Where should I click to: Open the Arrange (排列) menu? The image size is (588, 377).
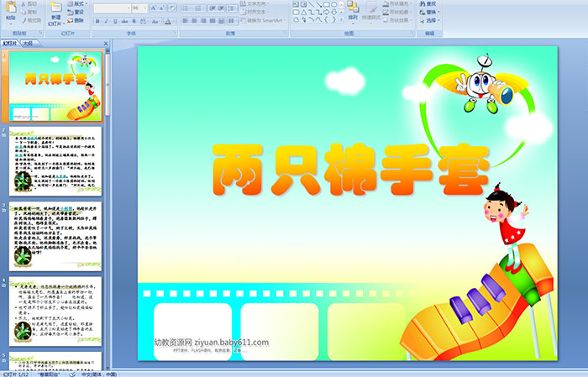tap(353, 12)
